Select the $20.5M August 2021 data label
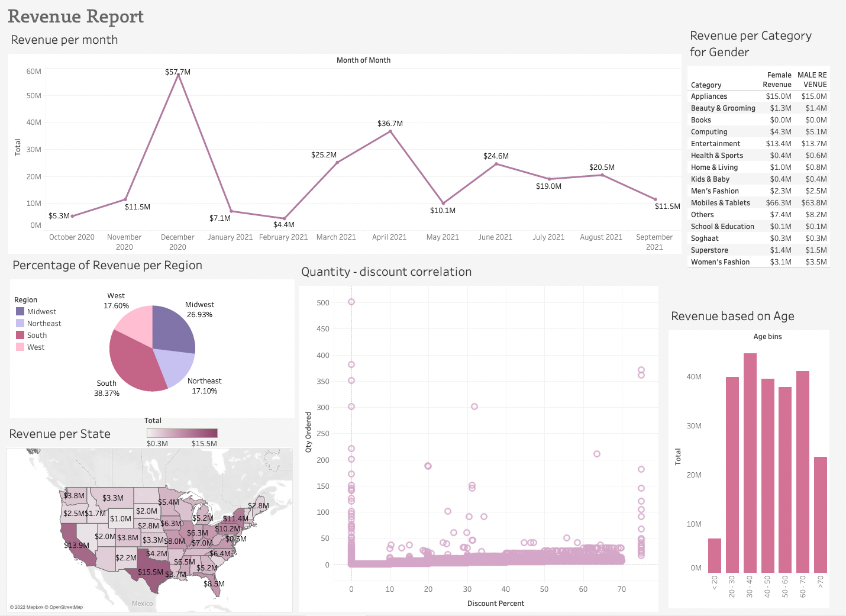This screenshot has width=846, height=616. pos(602,167)
